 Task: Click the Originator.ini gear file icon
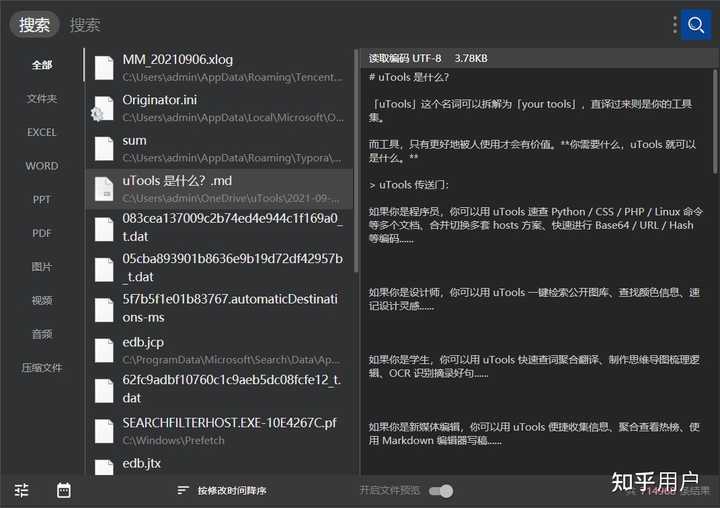[x=103, y=108]
